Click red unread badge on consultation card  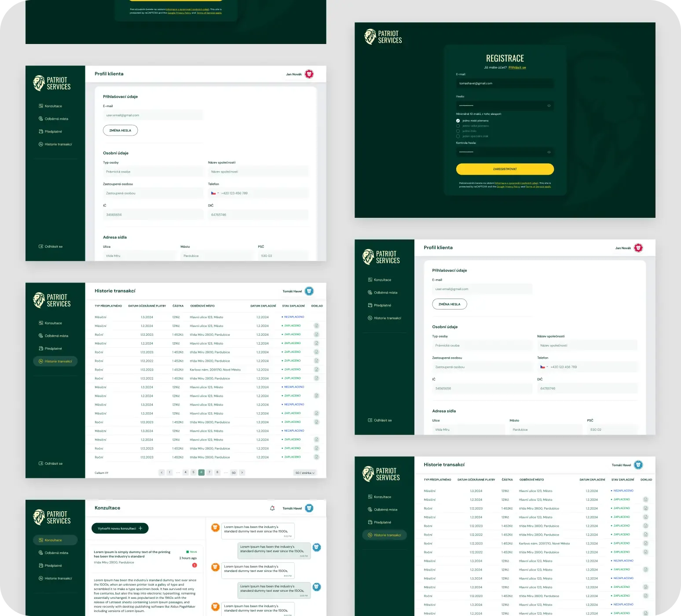point(194,565)
